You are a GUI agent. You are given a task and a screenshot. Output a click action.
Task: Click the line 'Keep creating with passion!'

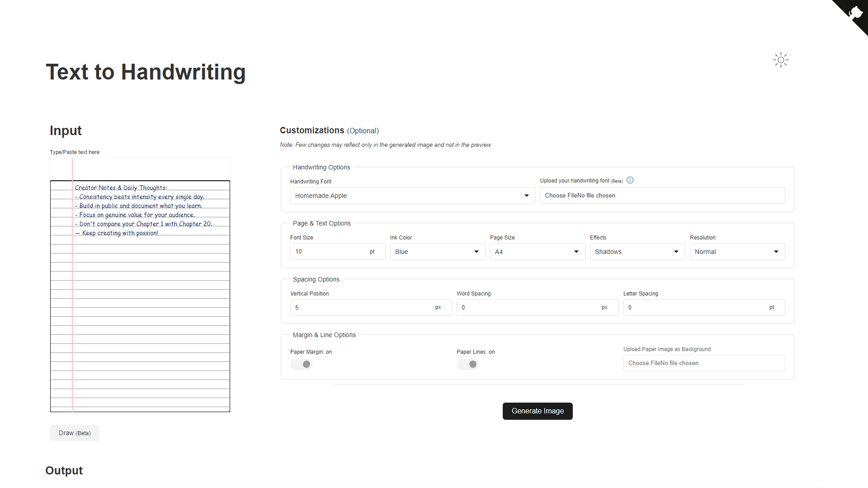117,233
